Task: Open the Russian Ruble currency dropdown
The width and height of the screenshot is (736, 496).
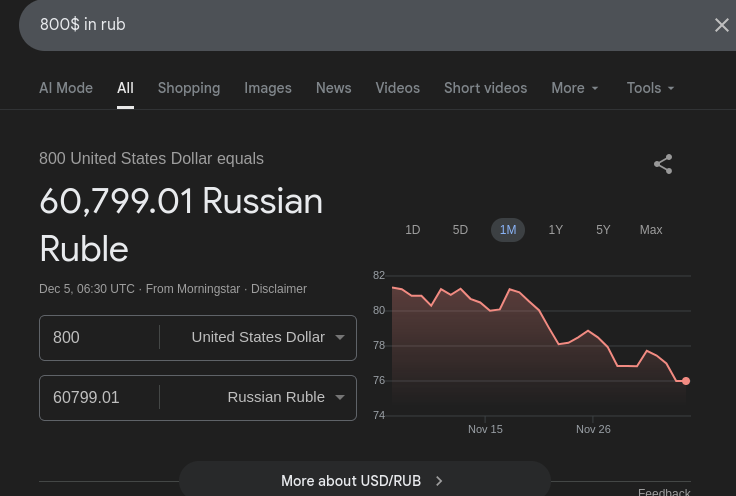Action: [x=286, y=397]
